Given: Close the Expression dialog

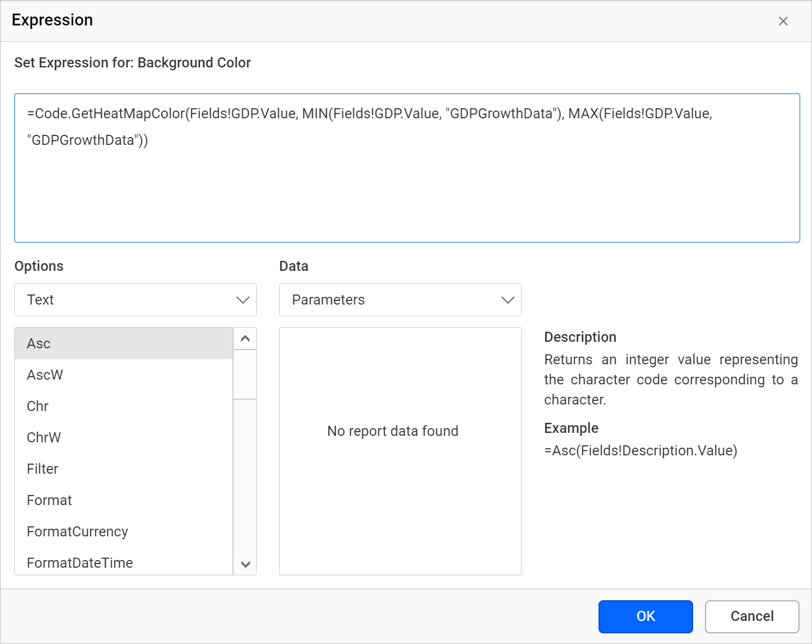Looking at the screenshot, I should coord(783,21).
